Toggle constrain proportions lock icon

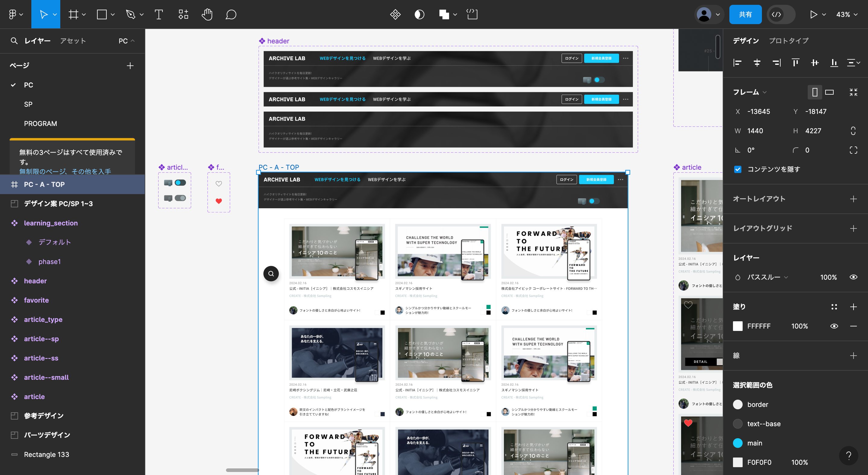[x=853, y=131]
